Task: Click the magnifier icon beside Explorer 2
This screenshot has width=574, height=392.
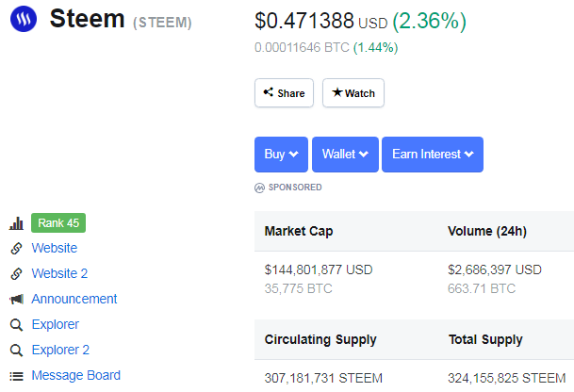Action: click(x=16, y=351)
